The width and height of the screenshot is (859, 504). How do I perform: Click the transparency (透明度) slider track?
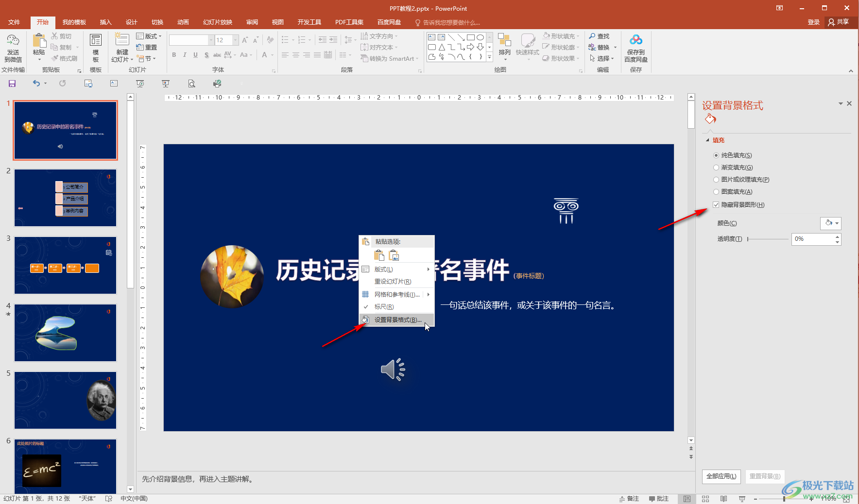768,239
